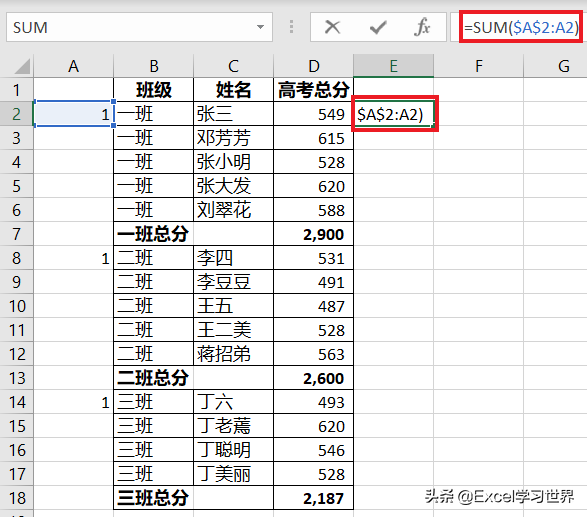Select row 13 header
The image size is (587, 517).
pos(16,378)
